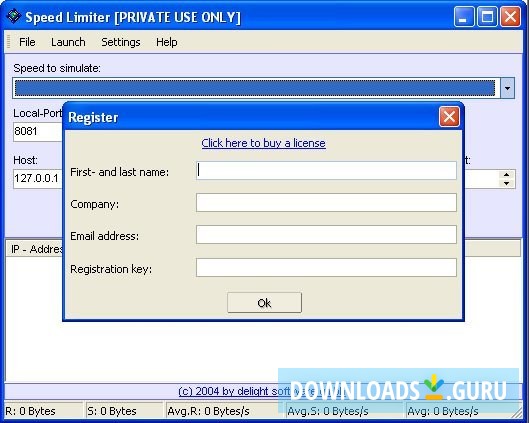Click the IP - Address column header
Image resolution: width=529 pixels, height=423 pixels.
click(35, 249)
